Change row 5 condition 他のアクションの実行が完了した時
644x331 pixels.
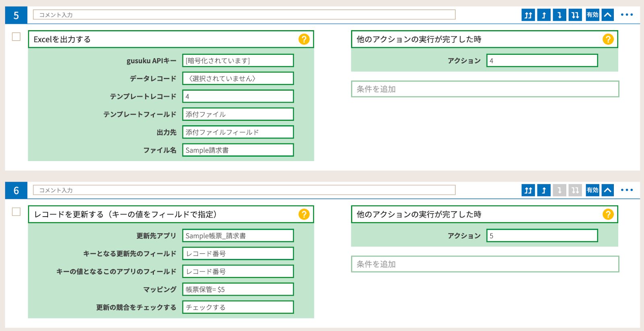(x=485, y=39)
